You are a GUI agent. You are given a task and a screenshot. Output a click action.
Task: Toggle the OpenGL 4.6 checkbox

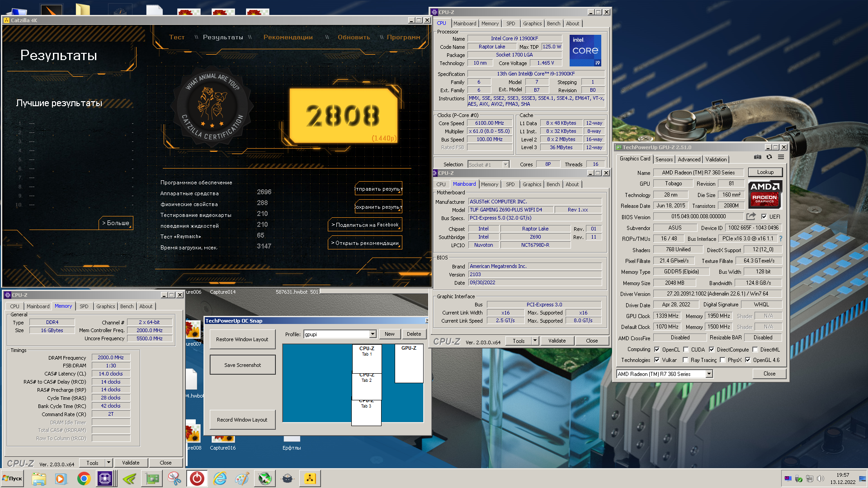click(x=748, y=360)
